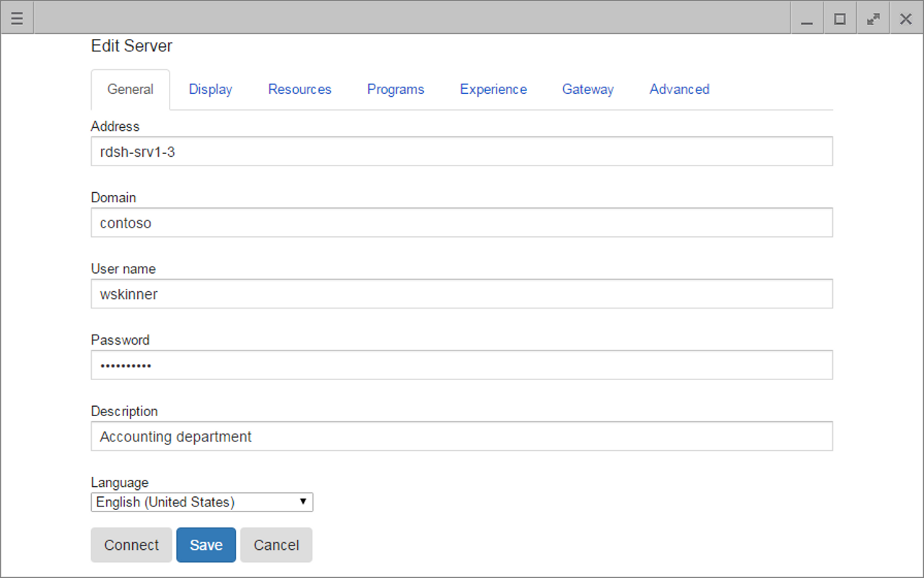Open the Programs tab
This screenshot has width=924, height=578.
(x=396, y=90)
